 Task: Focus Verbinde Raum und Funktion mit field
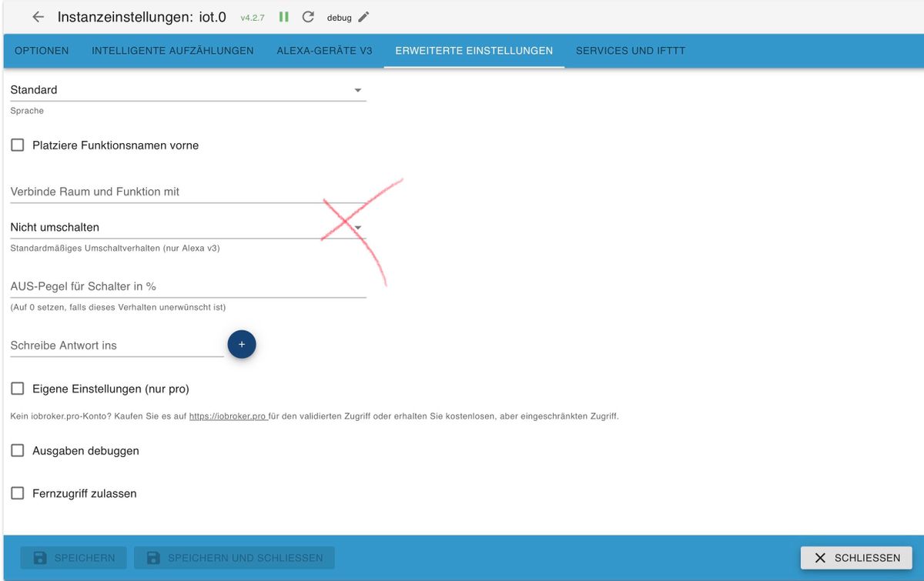pos(188,192)
